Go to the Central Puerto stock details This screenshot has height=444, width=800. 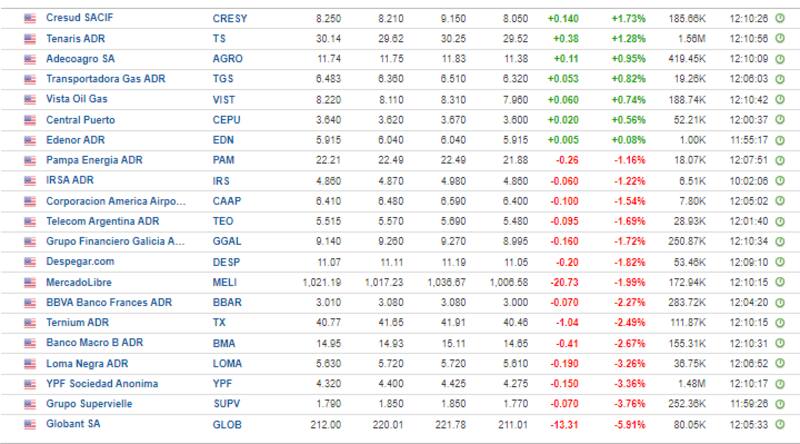pos(82,119)
